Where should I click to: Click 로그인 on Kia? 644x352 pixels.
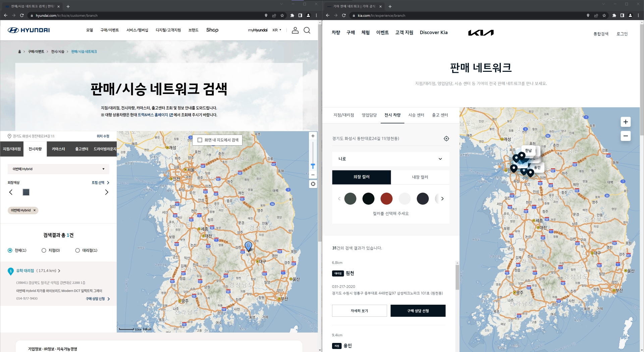622,34
